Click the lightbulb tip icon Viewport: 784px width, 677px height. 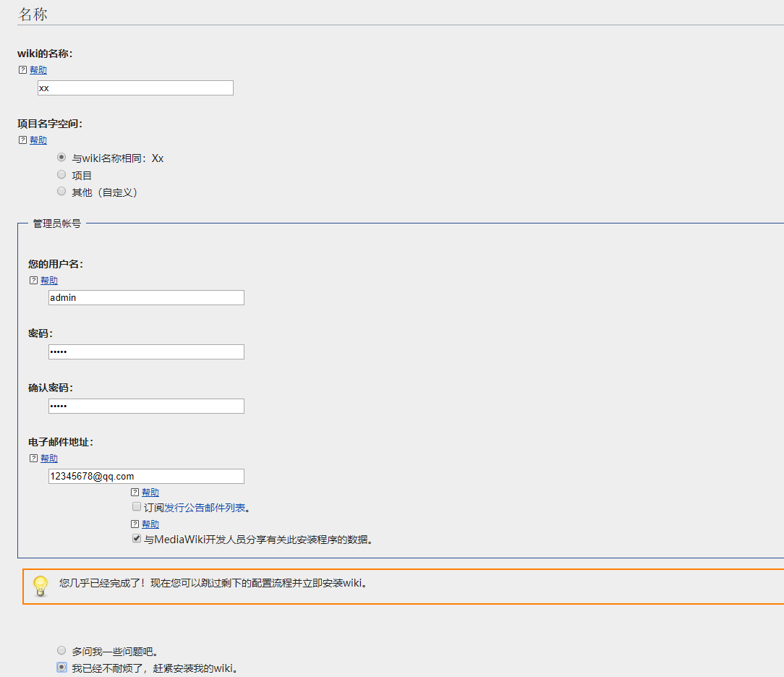pyautogui.click(x=41, y=586)
